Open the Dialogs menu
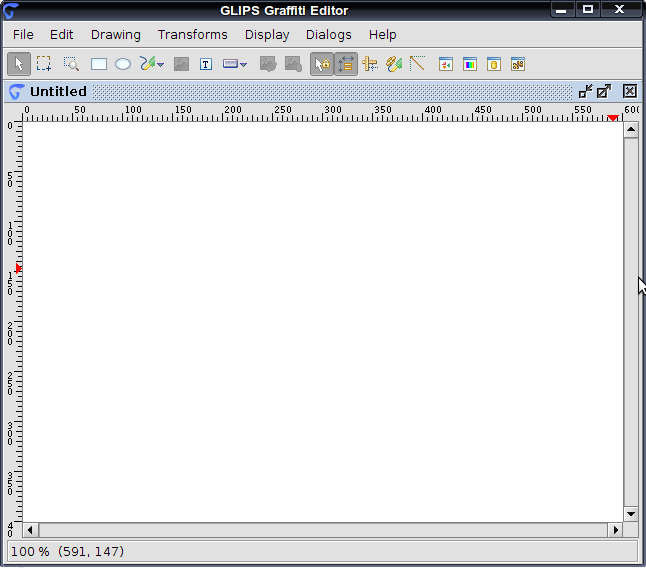646x568 pixels. (x=329, y=35)
